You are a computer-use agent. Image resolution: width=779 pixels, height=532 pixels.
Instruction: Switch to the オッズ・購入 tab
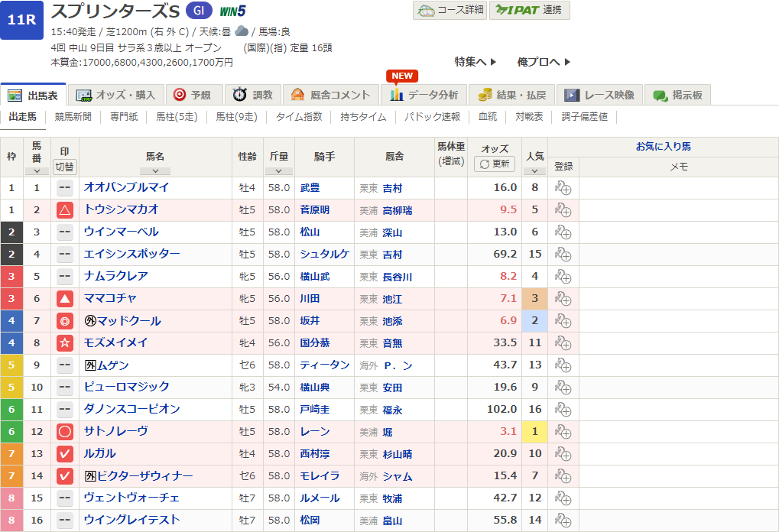(x=116, y=95)
